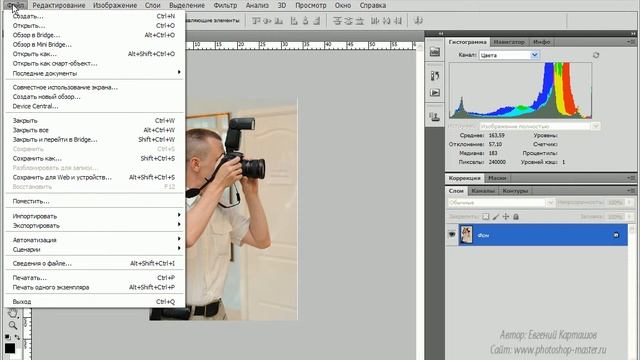Viewport: 640px width, 360px height.
Task: Click Align Left Edges icon
Action: tap(294, 20)
